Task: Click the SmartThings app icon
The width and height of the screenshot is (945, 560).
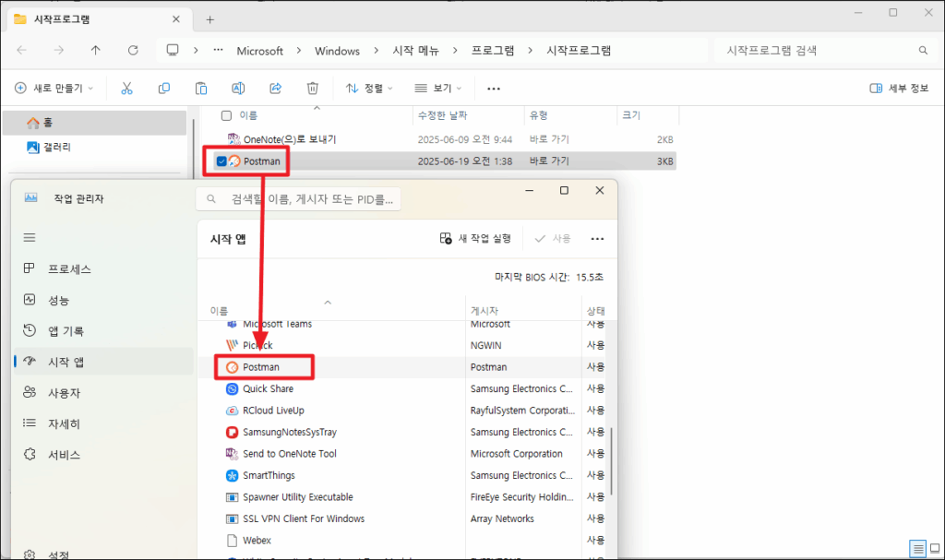Action: [x=232, y=476]
